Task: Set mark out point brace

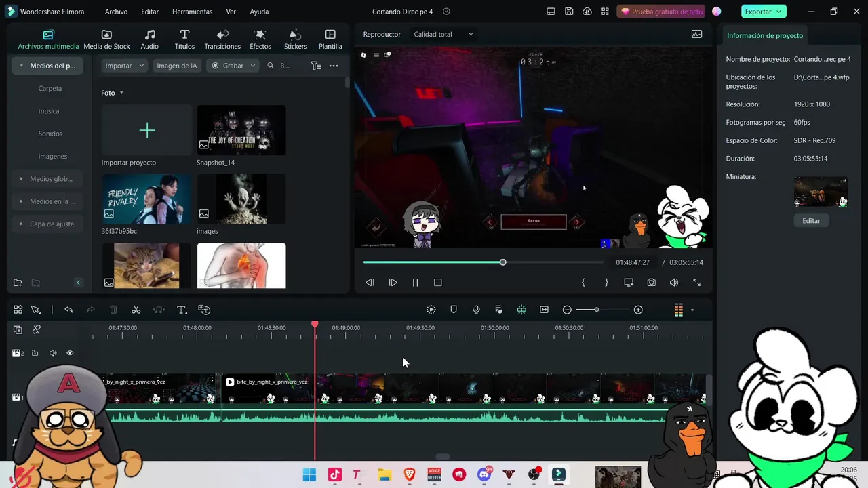Action: pyautogui.click(x=606, y=283)
